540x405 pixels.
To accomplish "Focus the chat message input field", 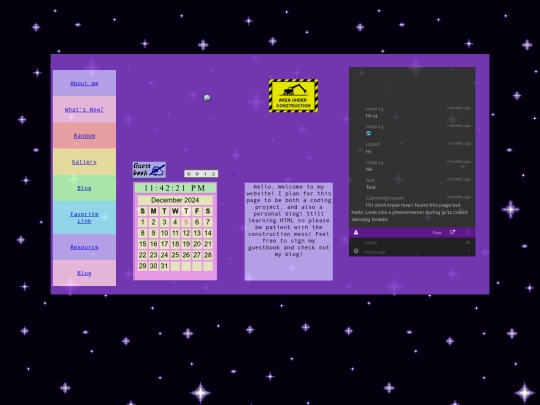I will tap(413, 252).
